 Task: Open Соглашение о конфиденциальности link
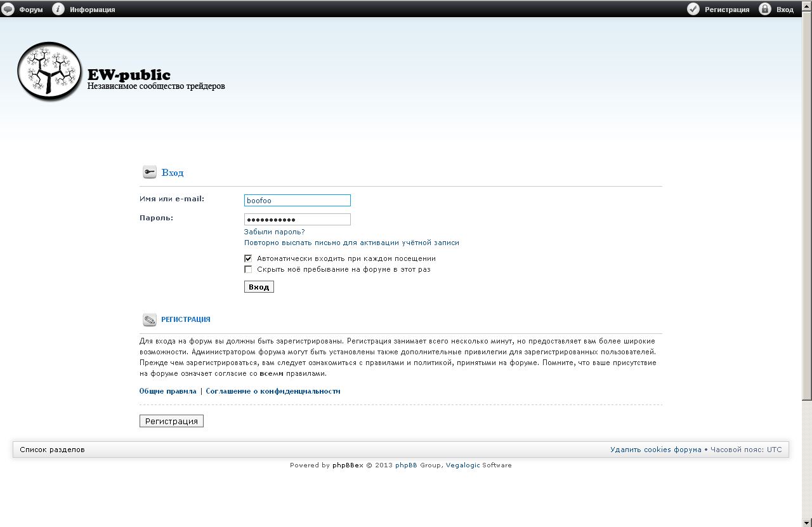(273, 391)
